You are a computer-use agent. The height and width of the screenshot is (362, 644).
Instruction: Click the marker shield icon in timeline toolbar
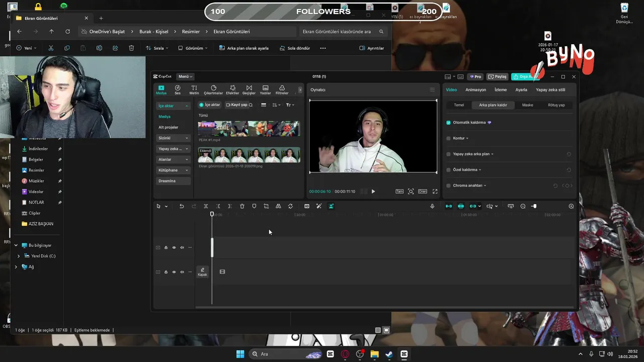click(254, 206)
